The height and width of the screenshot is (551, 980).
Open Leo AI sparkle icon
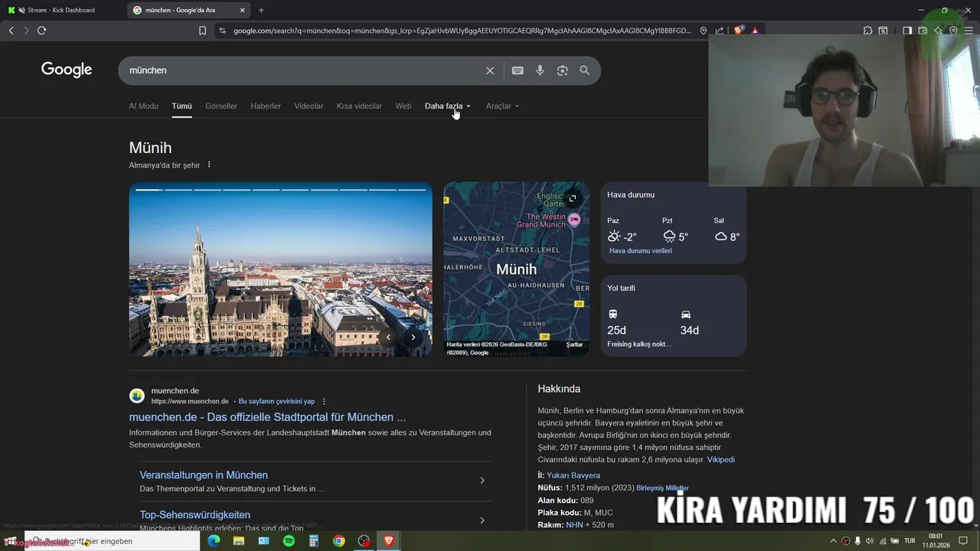(938, 31)
